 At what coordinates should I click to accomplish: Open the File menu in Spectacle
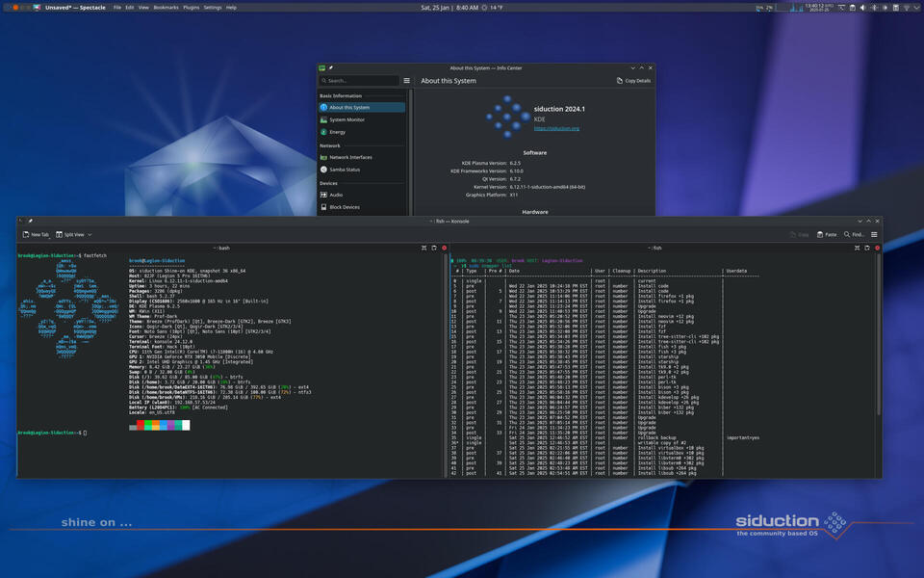(x=117, y=8)
